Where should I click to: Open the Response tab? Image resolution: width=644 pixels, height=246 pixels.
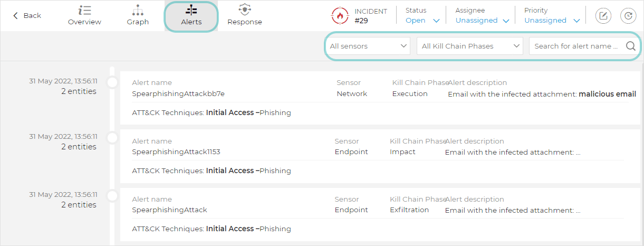point(244,16)
